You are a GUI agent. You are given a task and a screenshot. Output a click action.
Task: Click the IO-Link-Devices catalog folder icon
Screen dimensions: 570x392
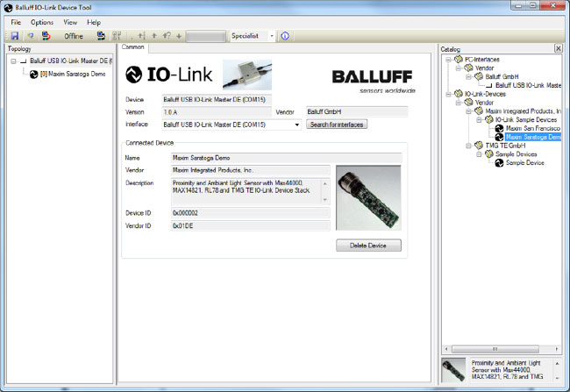coord(459,94)
